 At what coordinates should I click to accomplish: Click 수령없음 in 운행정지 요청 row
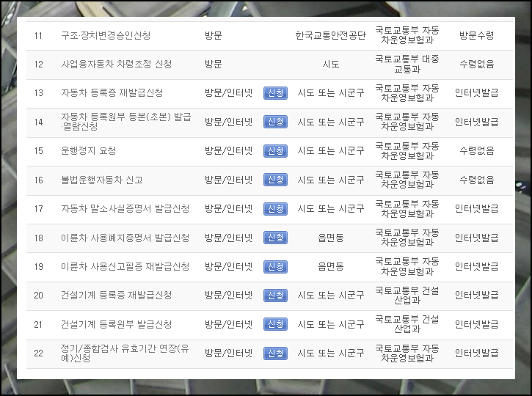coord(477,151)
